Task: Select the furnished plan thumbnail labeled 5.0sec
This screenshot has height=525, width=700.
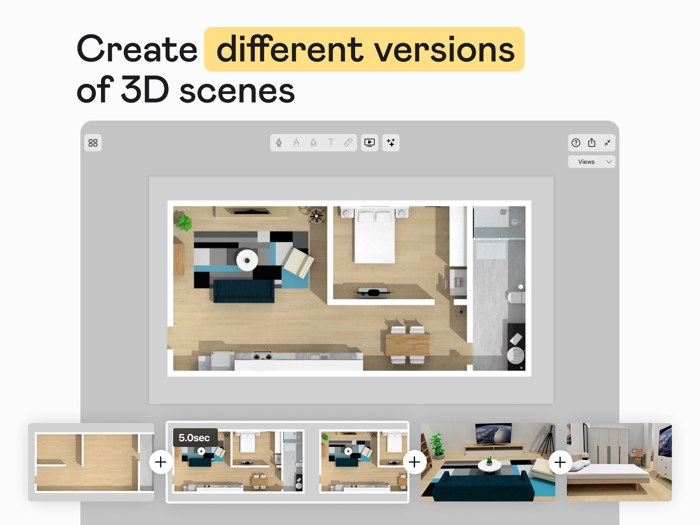Action: [238, 462]
